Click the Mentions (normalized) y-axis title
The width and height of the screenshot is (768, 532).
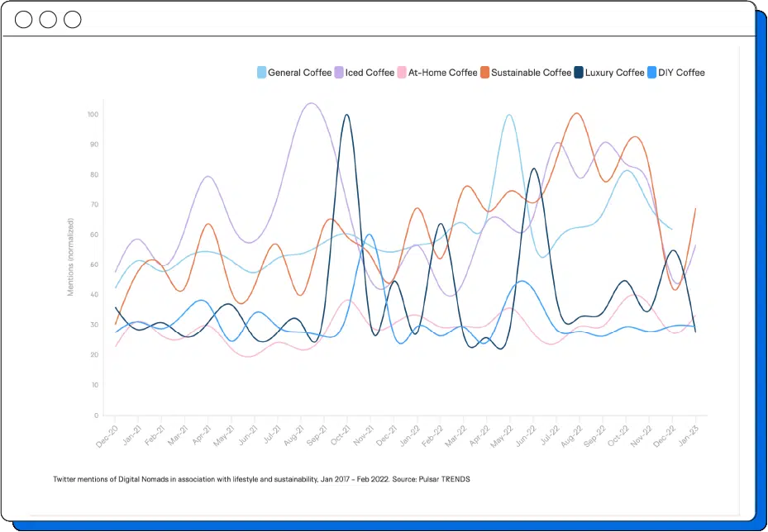(71, 257)
